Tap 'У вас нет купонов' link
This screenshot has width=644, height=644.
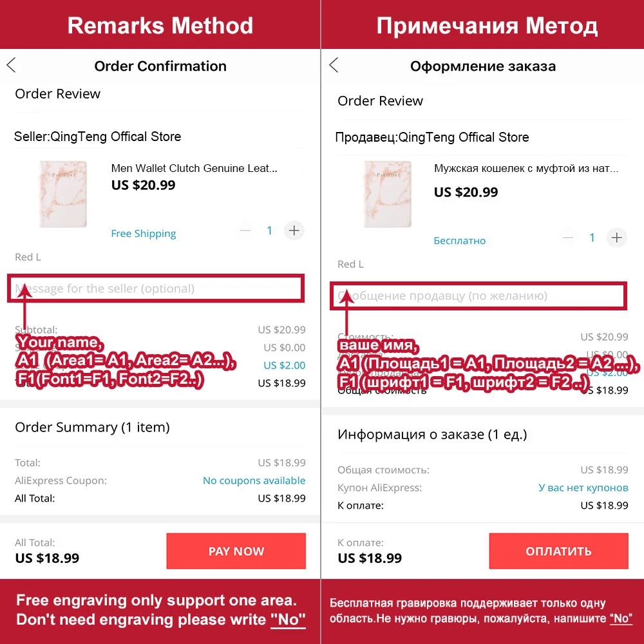(x=583, y=488)
